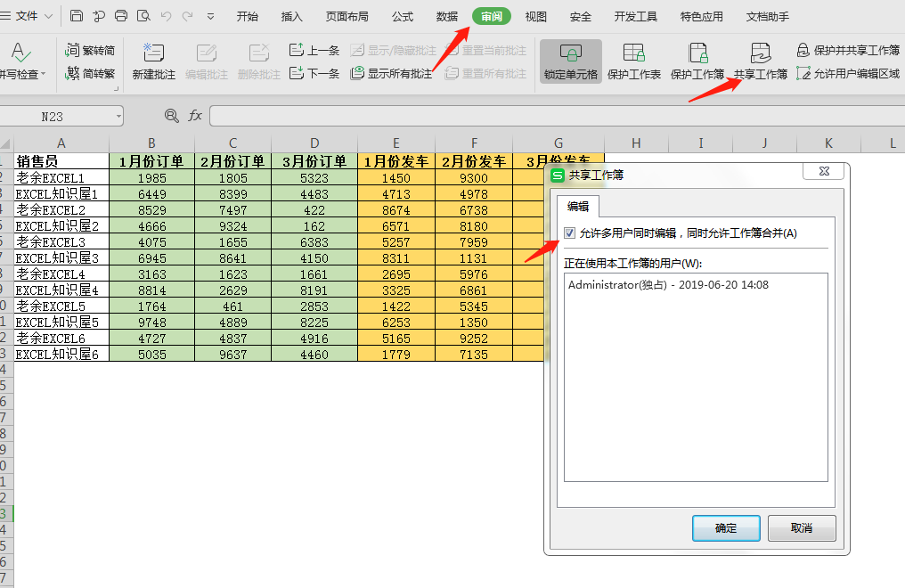Click the 编辑批注 icon

(x=206, y=61)
